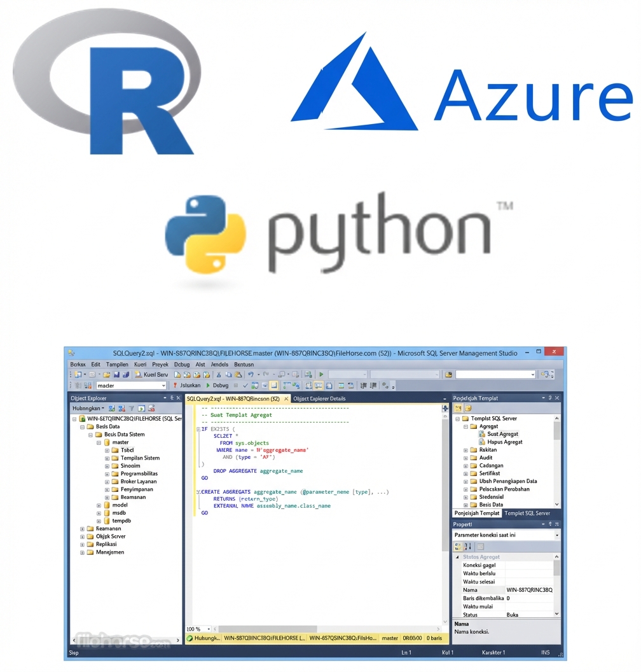Click the Save icon on the toolbar
Screen dimensions: 641x672
117,374
